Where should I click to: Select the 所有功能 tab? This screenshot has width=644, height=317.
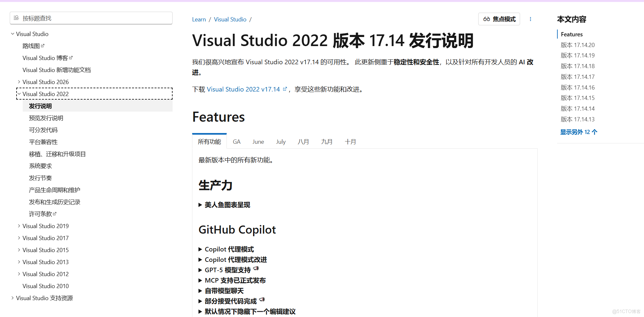[x=209, y=141]
